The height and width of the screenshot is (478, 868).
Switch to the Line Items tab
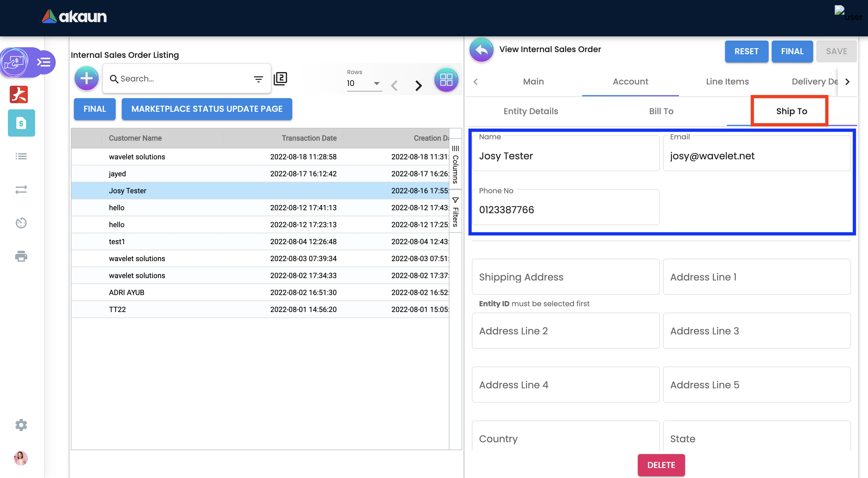727,81
